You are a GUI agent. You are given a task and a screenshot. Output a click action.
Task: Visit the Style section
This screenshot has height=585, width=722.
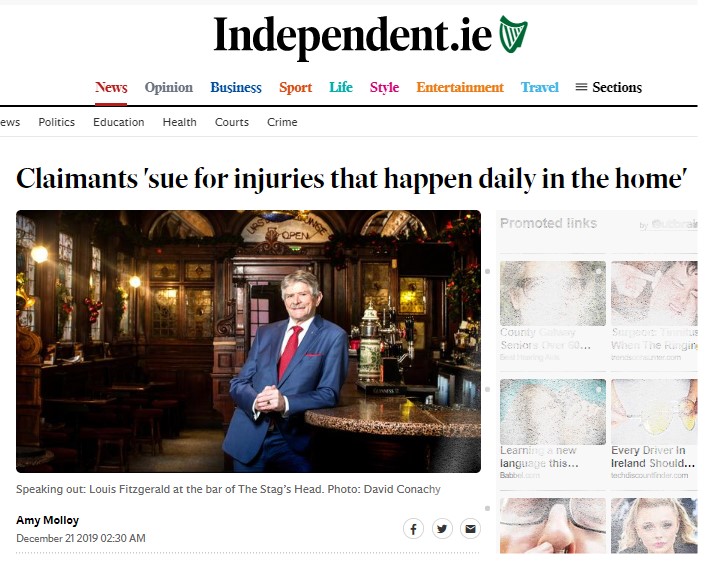coord(384,87)
